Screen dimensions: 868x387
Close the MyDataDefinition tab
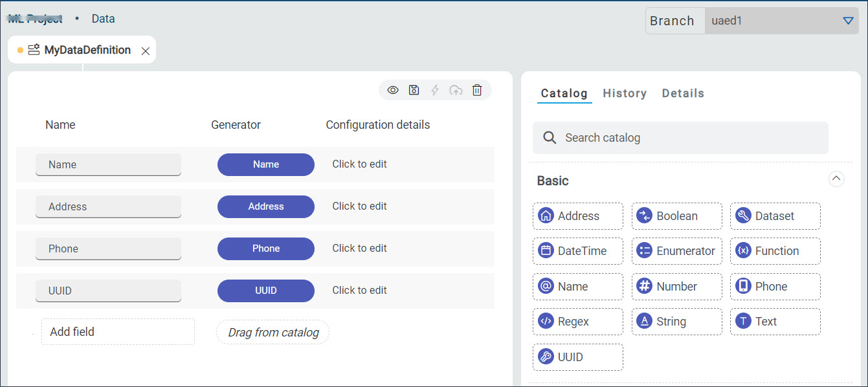pyautogui.click(x=145, y=49)
